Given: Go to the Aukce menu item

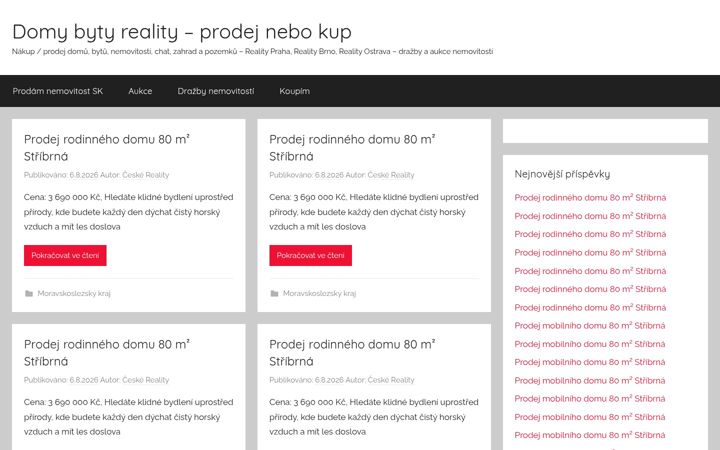Looking at the screenshot, I should 140,91.
